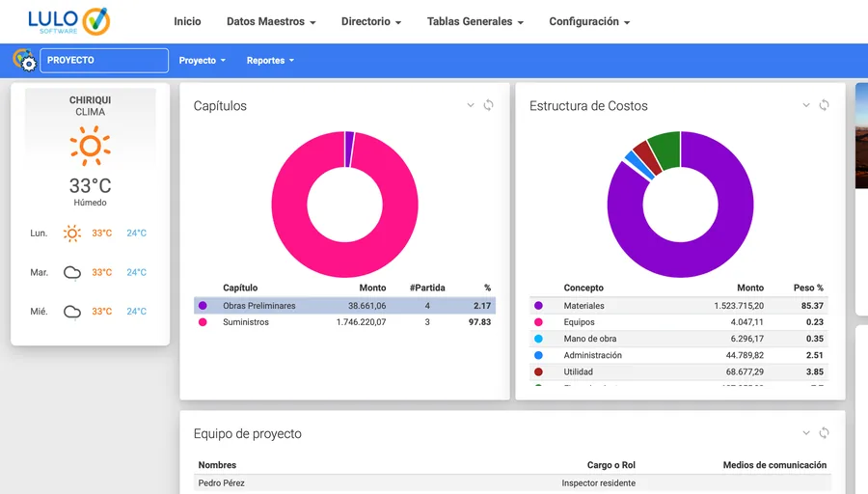The image size is (868, 494).
Task: Collapse the Equipo de proyecto chevron
Action: coord(806,433)
